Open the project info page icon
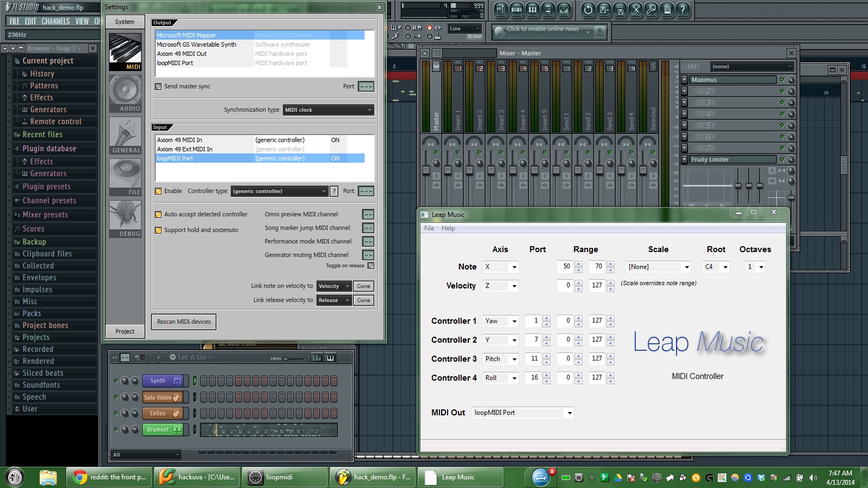The width and height of the screenshot is (868, 488). click(667, 9)
